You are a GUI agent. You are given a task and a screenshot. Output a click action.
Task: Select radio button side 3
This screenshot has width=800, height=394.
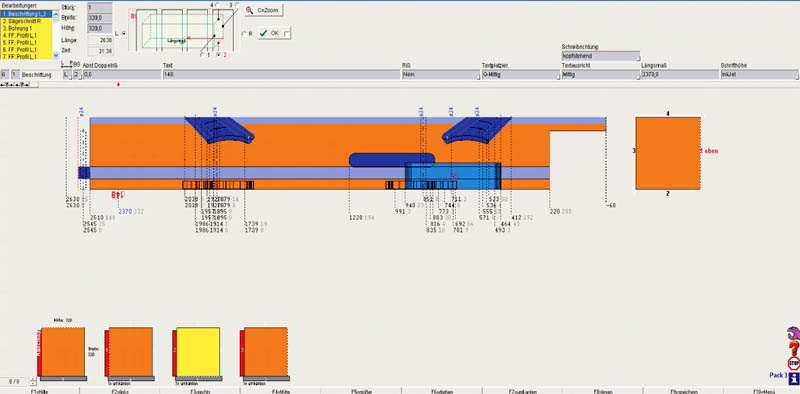coord(237,5)
